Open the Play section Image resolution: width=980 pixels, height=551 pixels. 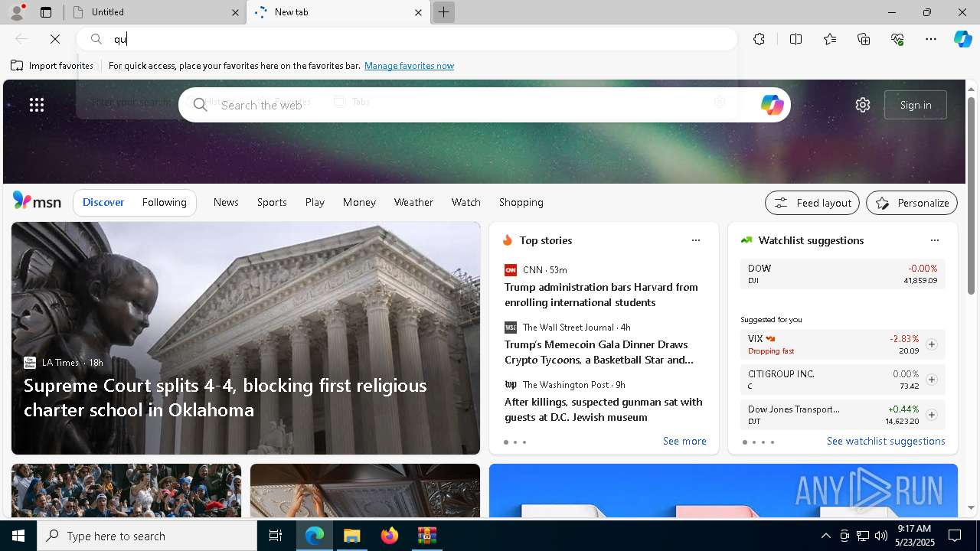pyautogui.click(x=315, y=202)
